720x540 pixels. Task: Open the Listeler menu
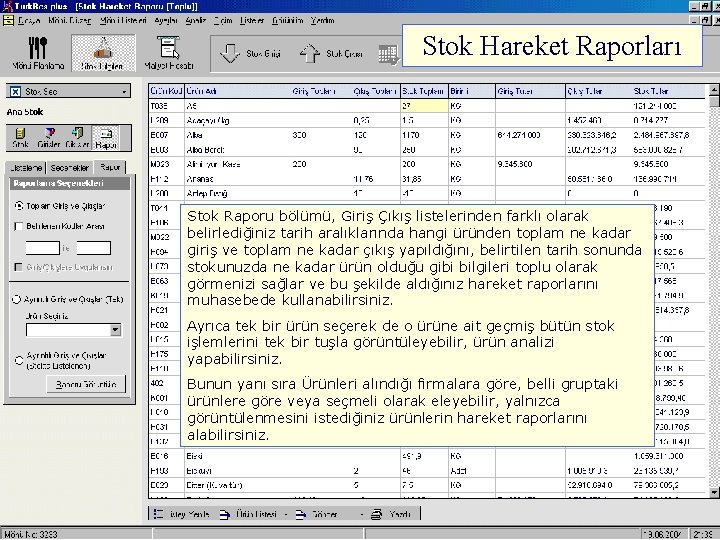[252, 21]
